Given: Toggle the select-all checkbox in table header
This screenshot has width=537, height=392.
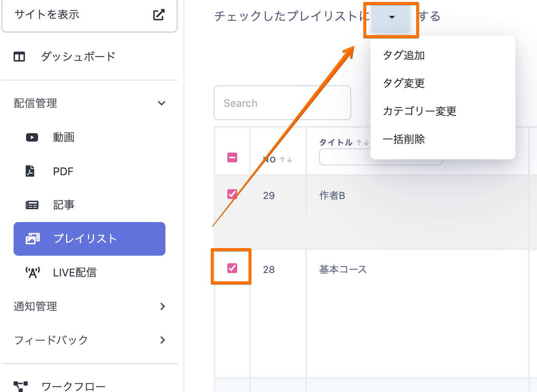Looking at the screenshot, I should pos(232,157).
